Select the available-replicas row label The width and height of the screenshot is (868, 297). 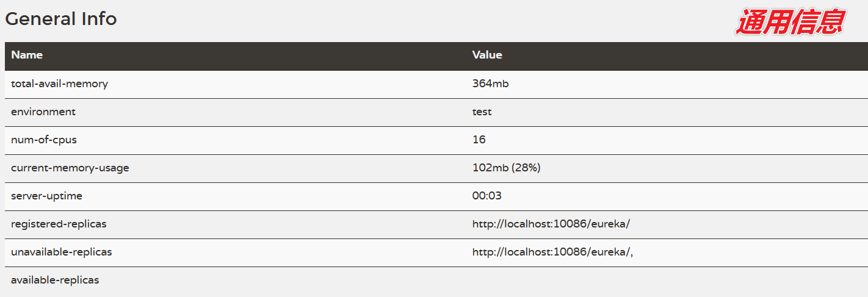[x=55, y=280]
